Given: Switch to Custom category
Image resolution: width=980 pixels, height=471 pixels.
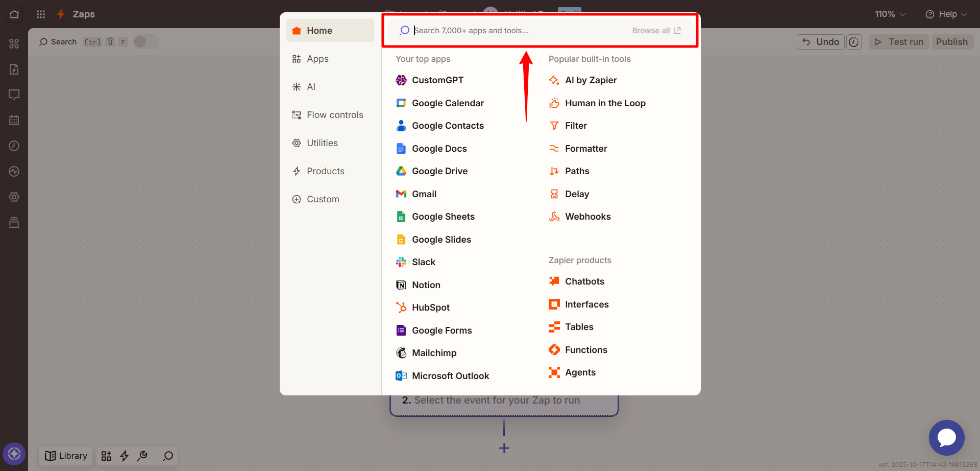Looking at the screenshot, I should pos(330,199).
